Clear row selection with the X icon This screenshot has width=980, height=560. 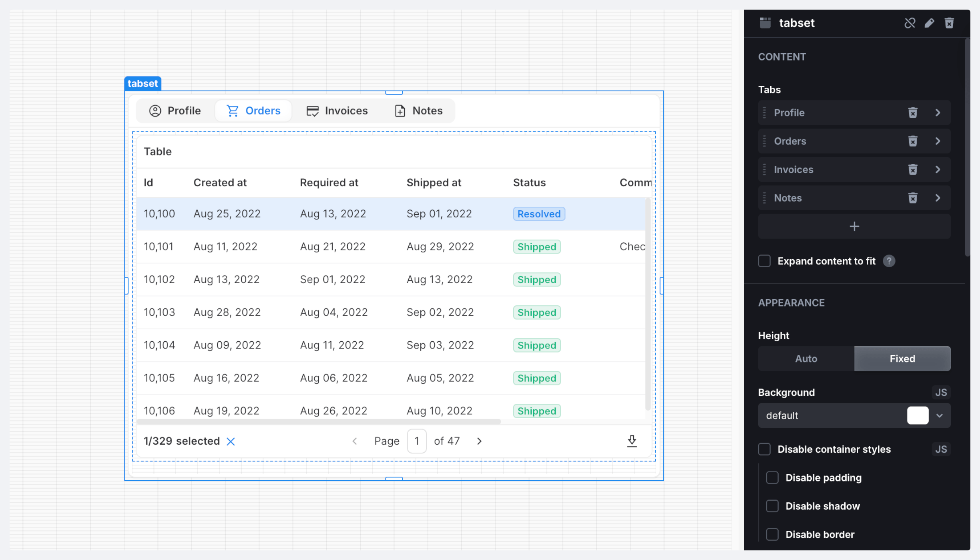click(x=231, y=441)
